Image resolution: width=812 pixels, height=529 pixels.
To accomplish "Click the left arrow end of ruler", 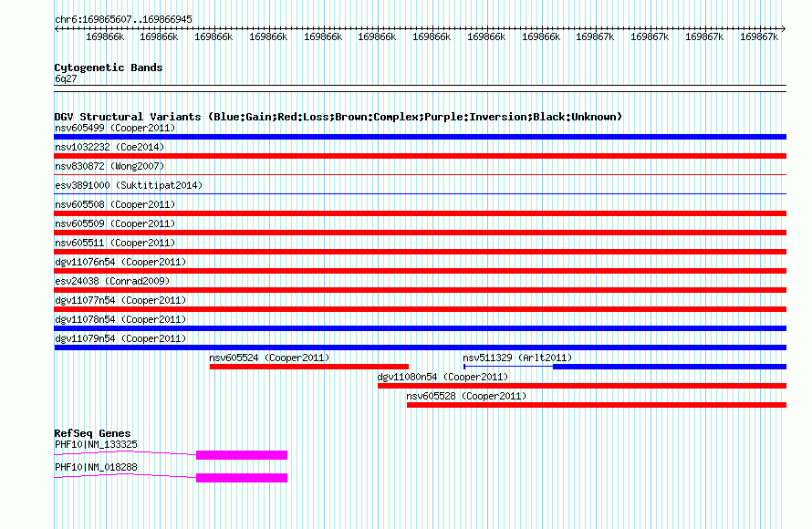I will pyautogui.click(x=57, y=28).
